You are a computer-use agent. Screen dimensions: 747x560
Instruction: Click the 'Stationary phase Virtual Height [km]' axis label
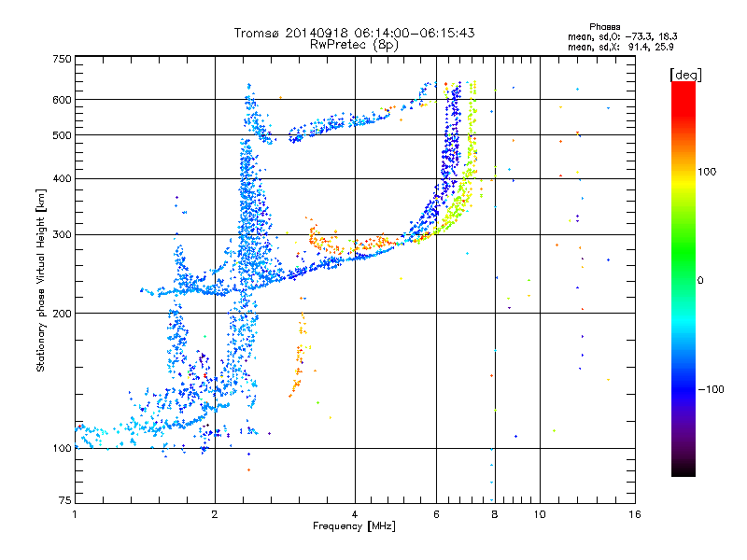click(41, 280)
